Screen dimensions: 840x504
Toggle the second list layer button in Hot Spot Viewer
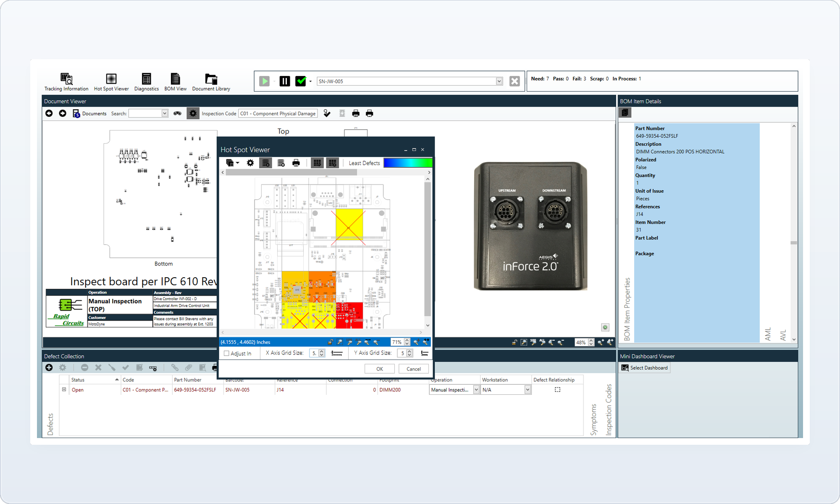click(281, 163)
